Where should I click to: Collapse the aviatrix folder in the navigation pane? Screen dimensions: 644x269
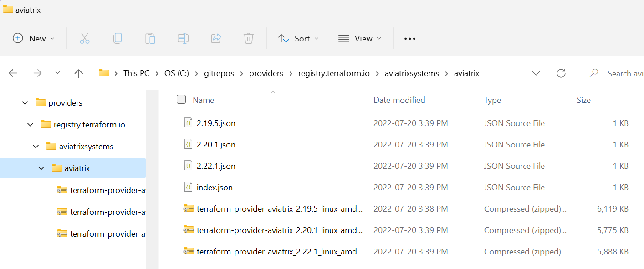coord(41,168)
